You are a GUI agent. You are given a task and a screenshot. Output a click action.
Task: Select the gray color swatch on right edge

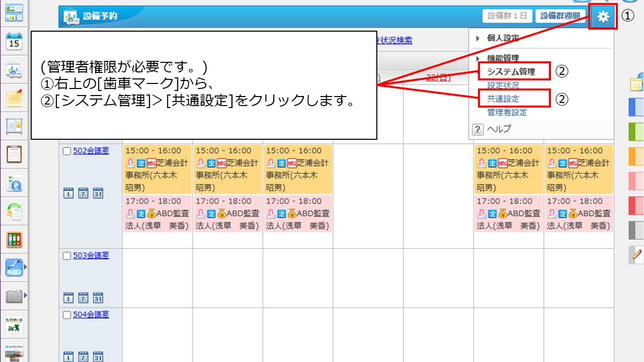pyautogui.click(x=636, y=230)
